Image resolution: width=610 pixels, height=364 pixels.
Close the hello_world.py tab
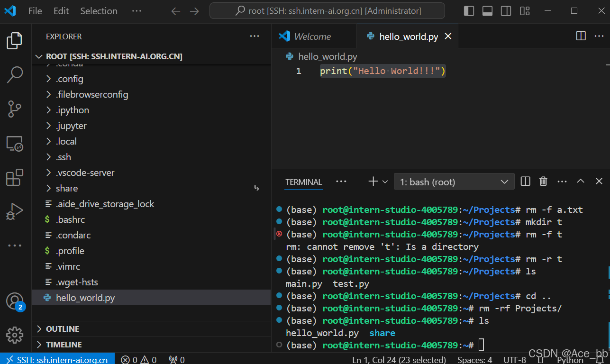(x=448, y=36)
